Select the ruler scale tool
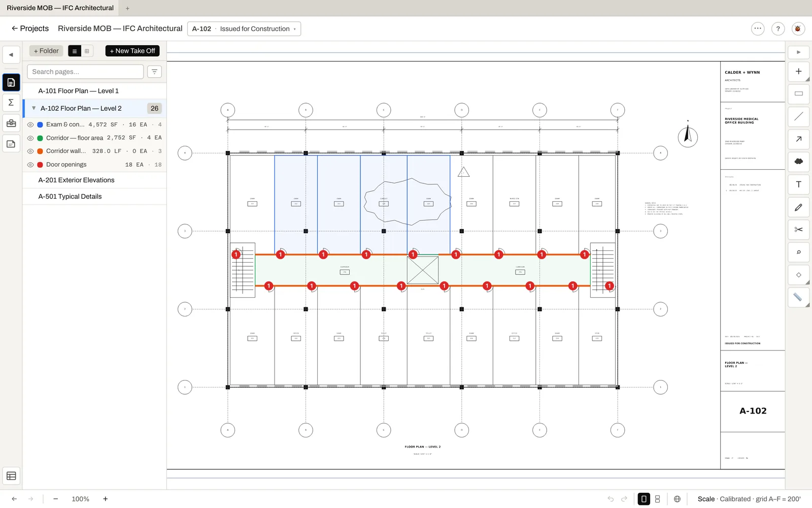 click(x=798, y=297)
